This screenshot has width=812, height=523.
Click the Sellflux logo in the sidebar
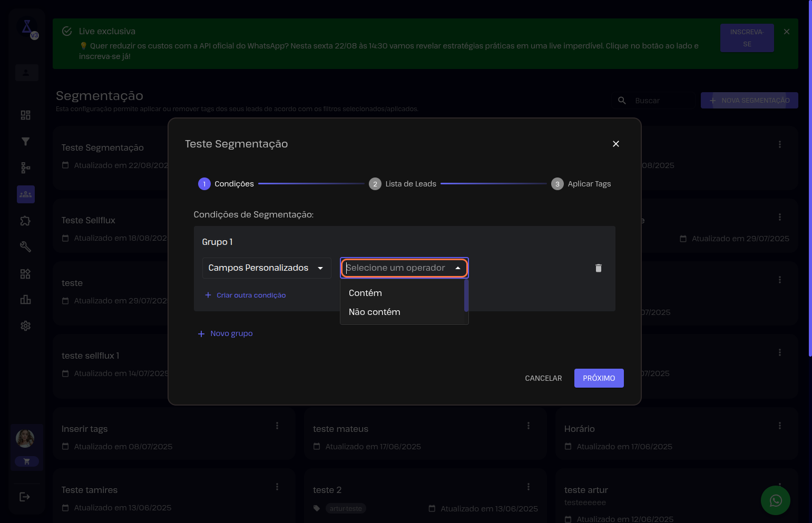click(x=27, y=26)
